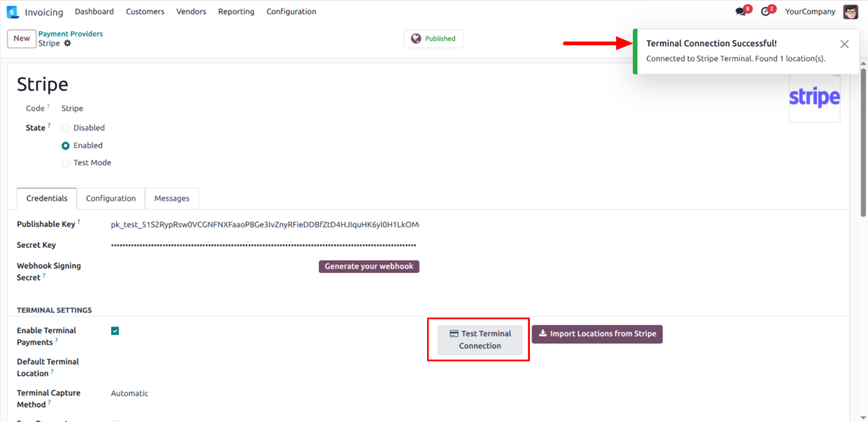The width and height of the screenshot is (868, 422).
Task: Click Test Terminal Connection button
Action: pos(480,340)
